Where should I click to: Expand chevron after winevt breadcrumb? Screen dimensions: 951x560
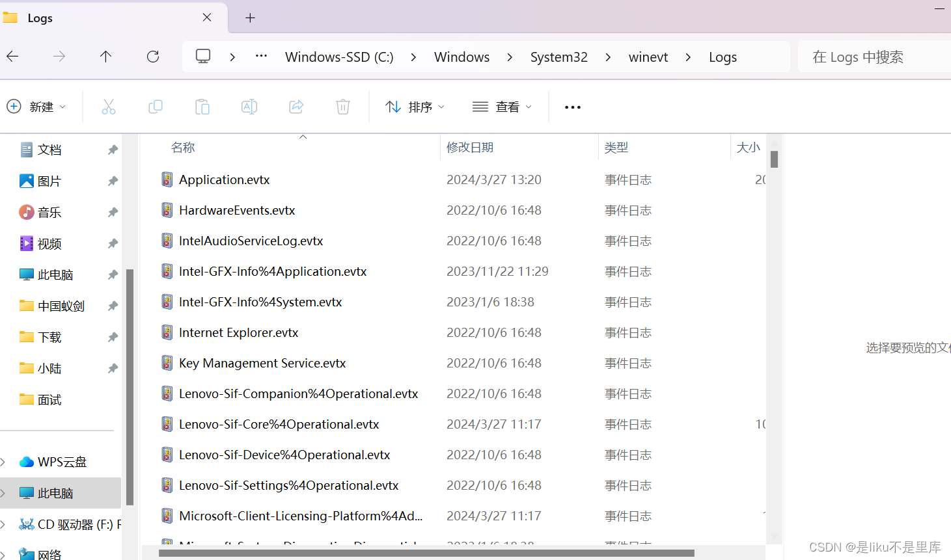pos(688,57)
